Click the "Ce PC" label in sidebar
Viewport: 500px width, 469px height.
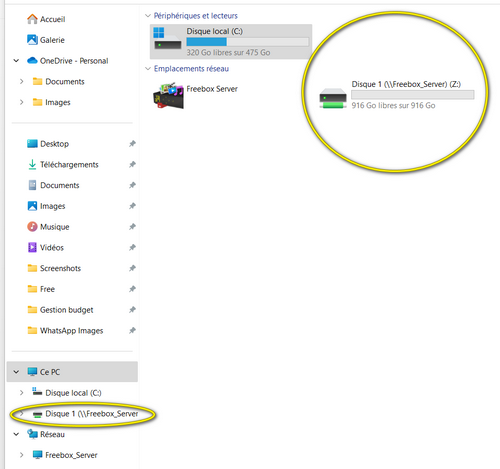[x=50, y=372]
